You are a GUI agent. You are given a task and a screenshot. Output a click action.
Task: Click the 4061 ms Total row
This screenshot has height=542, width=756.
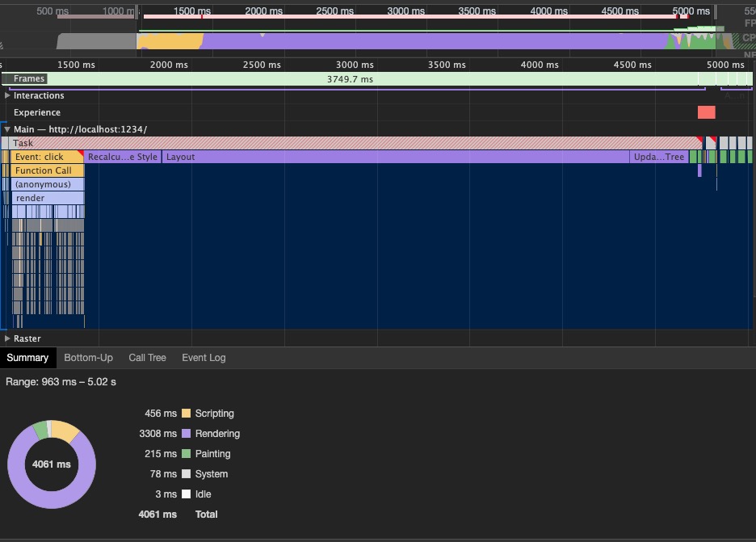(178, 515)
